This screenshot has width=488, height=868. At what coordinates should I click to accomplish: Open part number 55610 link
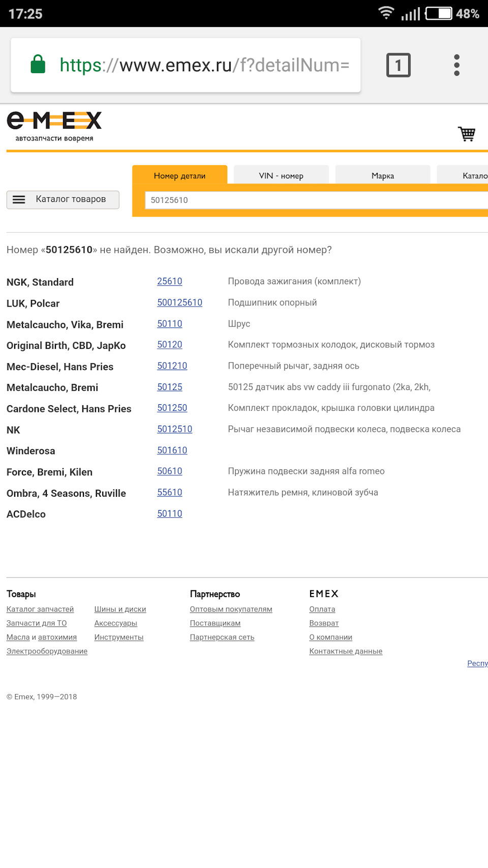170,493
